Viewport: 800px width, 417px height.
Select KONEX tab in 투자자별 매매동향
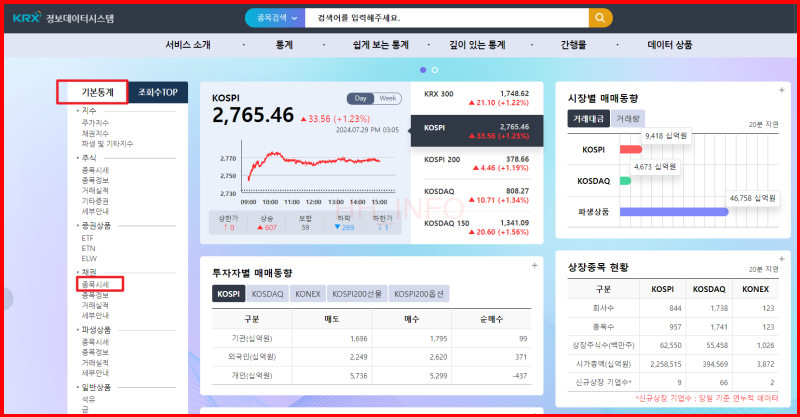click(308, 294)
